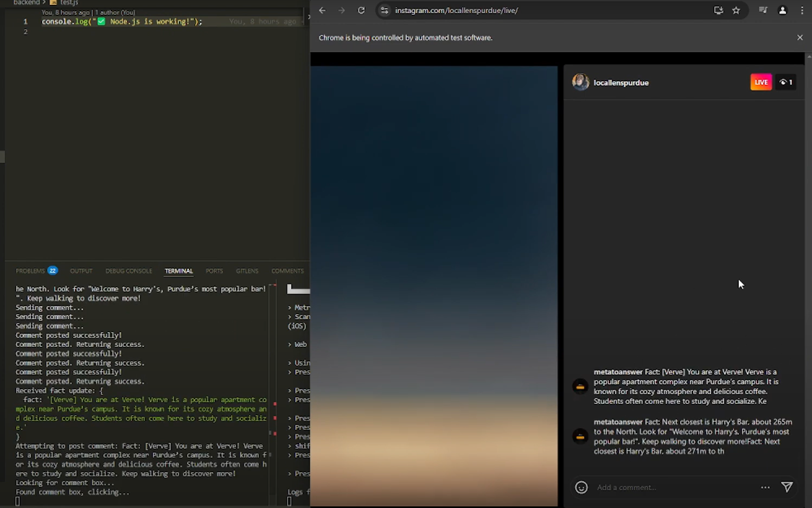Screen dimensions: 812x508
Task: Click metatoanswer name on Verve fact comment
Action: (618, 372)
